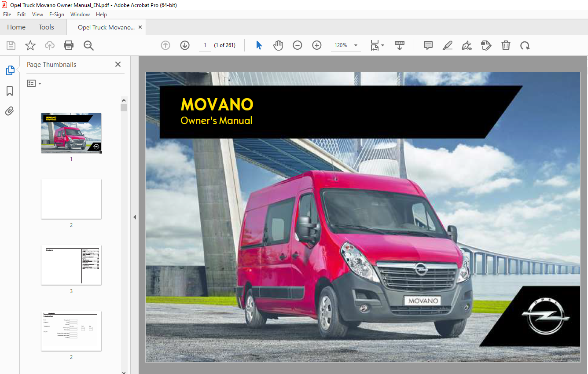Click the Fit page view icon
This screenshot has height=374, width=588.
pyautogui.click(x=375, y=45)
